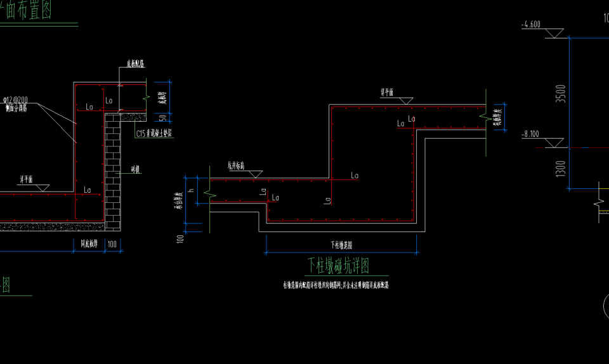609x364 pixels.
Task: Click the elevation triangle under -8.100
Action: point(554,143)
